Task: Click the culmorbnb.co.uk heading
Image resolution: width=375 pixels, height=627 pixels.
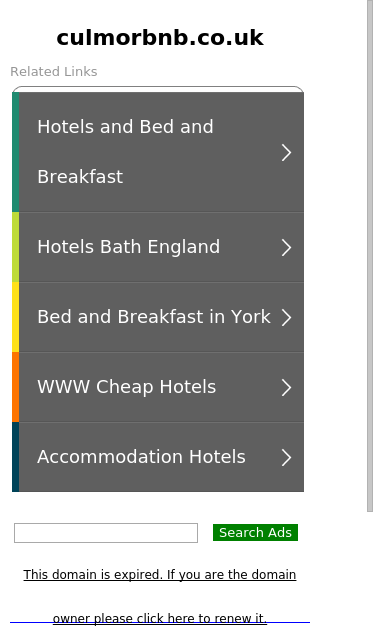Action: coord(160,38)
